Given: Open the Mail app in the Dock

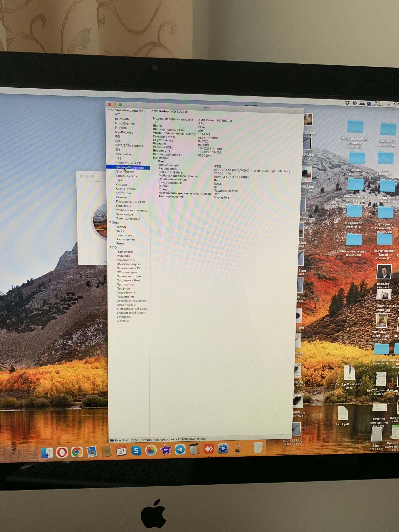Looking at the screenshot, I should pos(92,451).
